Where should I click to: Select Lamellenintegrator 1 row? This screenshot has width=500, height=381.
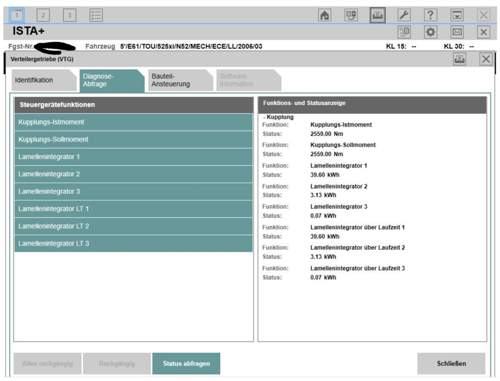pos(134,157)
